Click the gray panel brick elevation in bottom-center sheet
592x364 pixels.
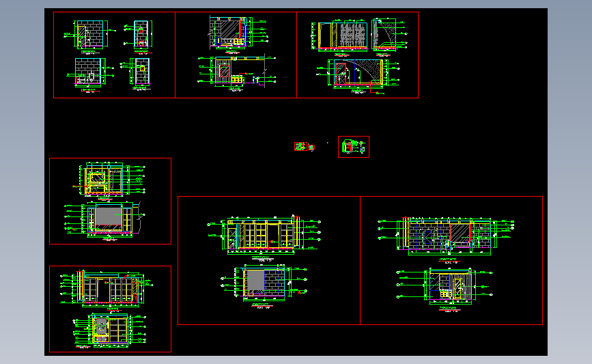point(264,284)
